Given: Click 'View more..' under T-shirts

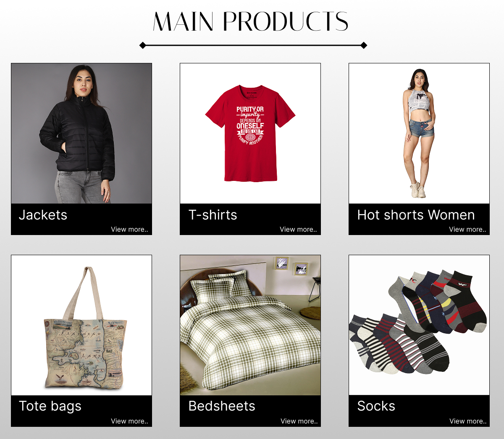Looking at the screenshot, I should 298,230.
